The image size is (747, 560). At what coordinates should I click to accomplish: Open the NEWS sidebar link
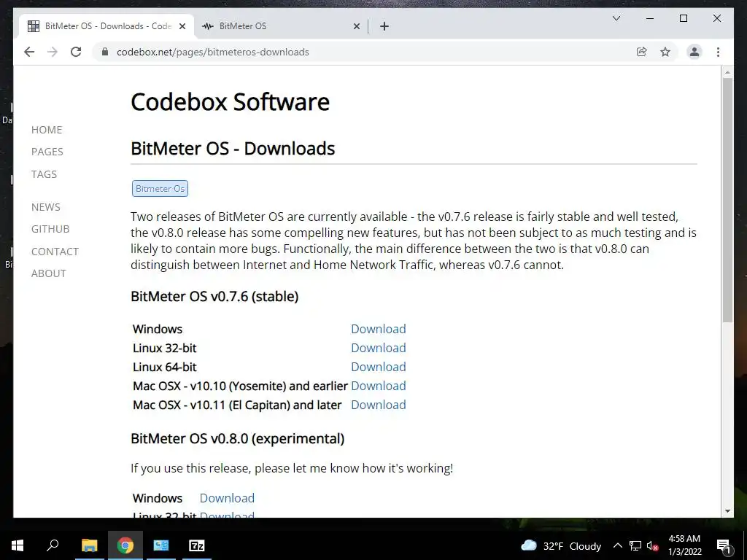46,206
